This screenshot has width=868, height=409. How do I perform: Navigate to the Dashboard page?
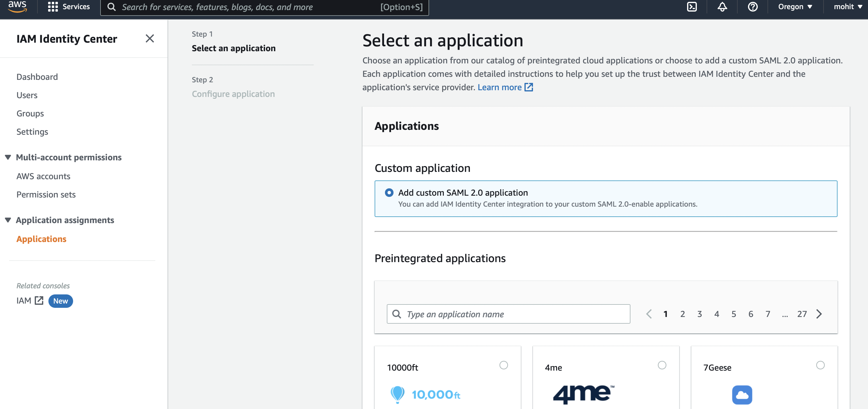(37, 76)
